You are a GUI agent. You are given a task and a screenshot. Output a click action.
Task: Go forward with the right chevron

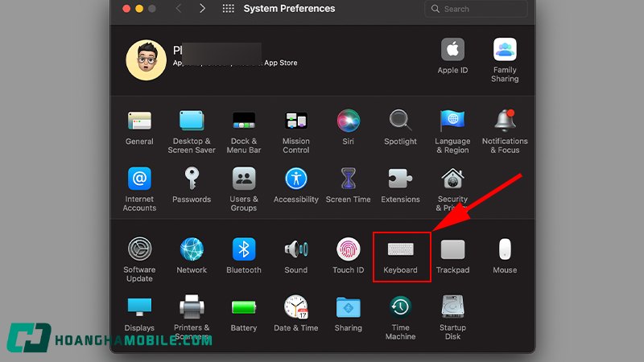click(202, 9)
